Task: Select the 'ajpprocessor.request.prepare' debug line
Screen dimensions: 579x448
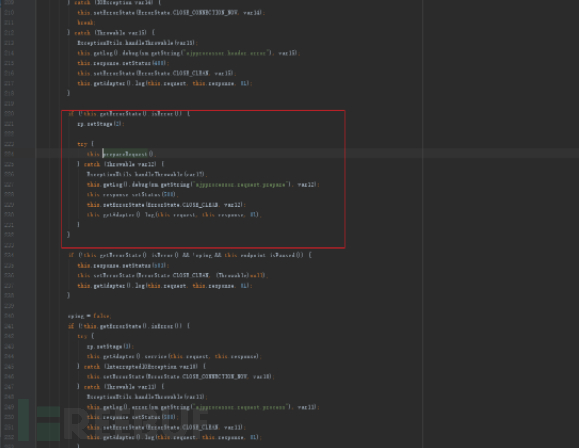Action: 203,184
